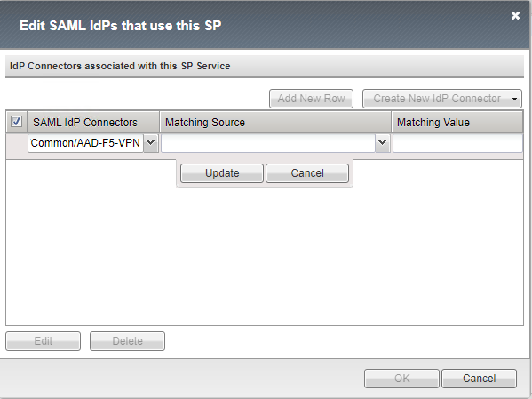The width and height of the screenshot is (532, 399).
Task: Click Add New Row button
Action: click(x=311, y=99)
